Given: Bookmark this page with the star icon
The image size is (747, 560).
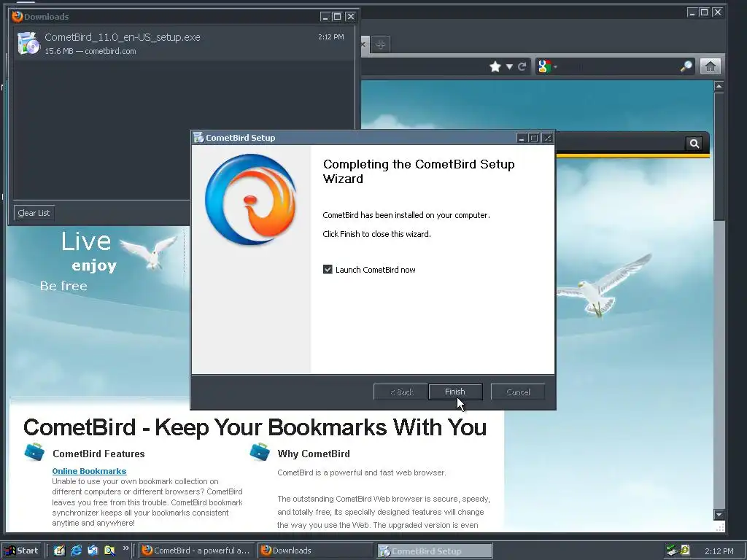Looking at the screenshot, I should click(495, 66).
